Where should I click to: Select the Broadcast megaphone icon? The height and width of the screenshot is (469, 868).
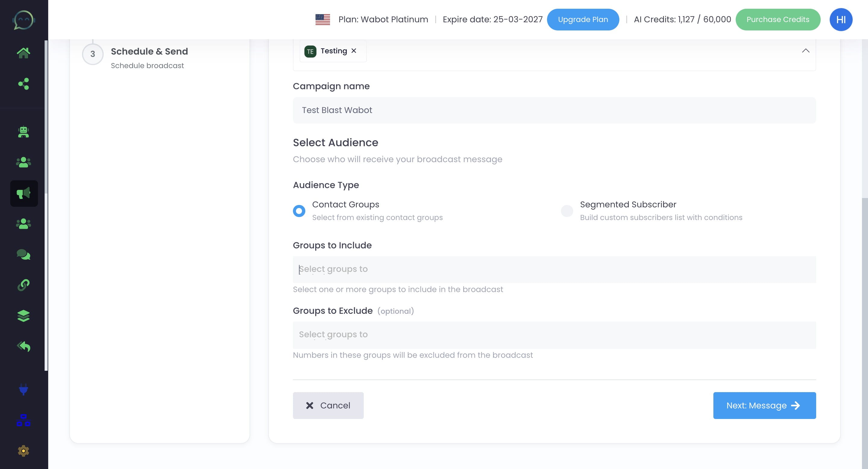24,193
